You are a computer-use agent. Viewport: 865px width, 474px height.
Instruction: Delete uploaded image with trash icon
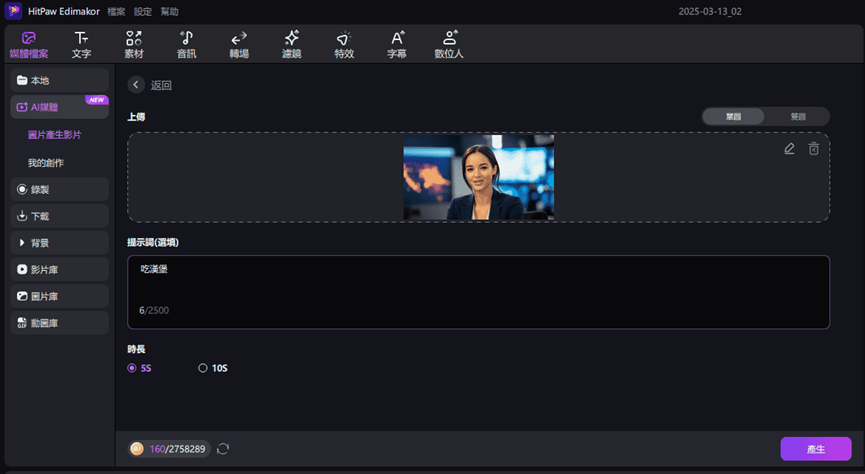[x=813, y=148]
